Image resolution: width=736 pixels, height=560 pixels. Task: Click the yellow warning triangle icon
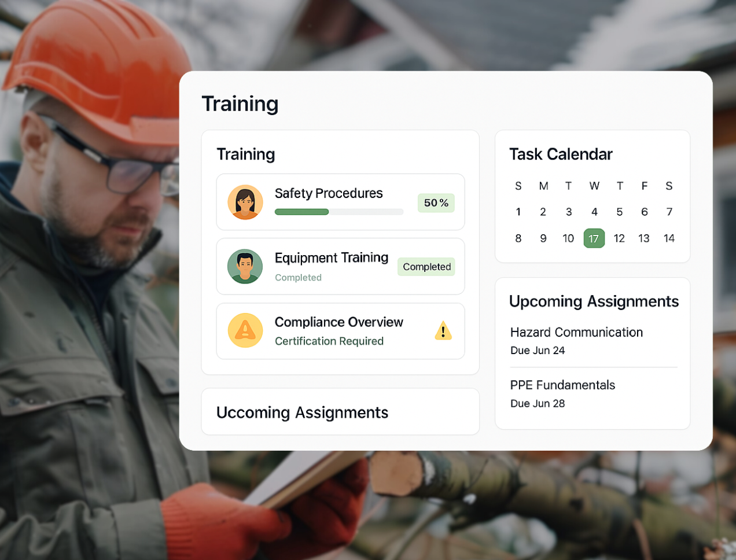[x=443, y=330]
